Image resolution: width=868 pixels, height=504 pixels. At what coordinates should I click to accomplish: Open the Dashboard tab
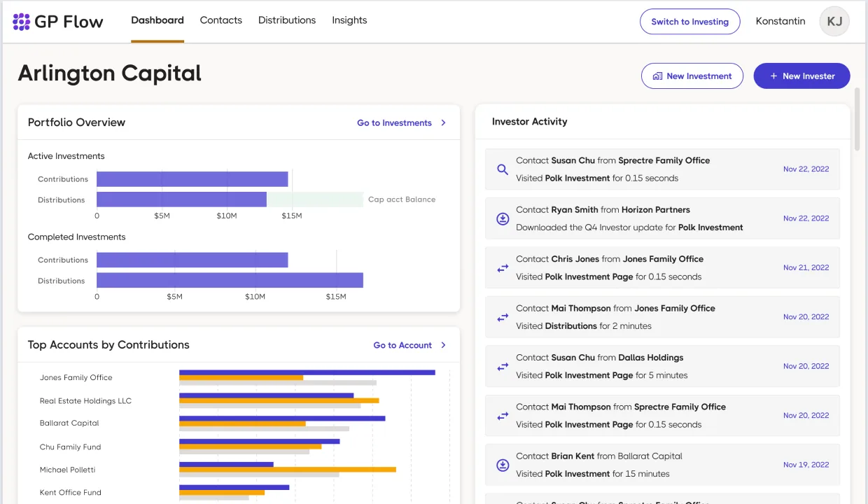click(x=157, y=20)
